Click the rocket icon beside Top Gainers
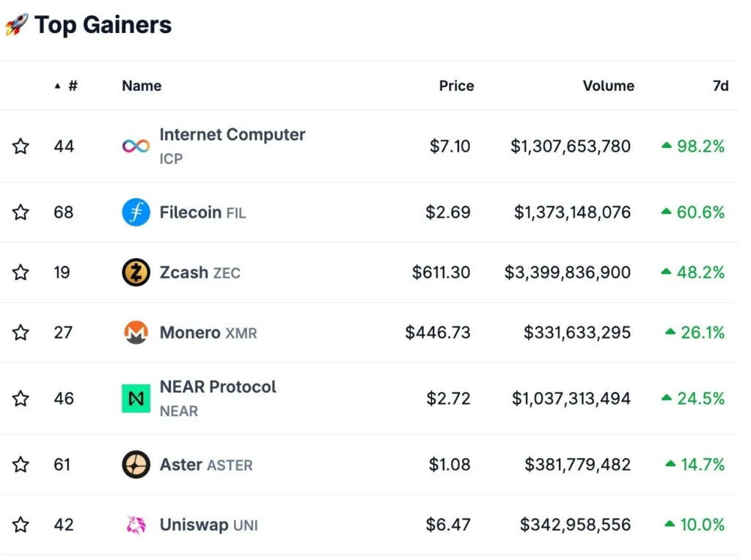The height and width of the screenshot is (560, 751). [x=17, y=24]
